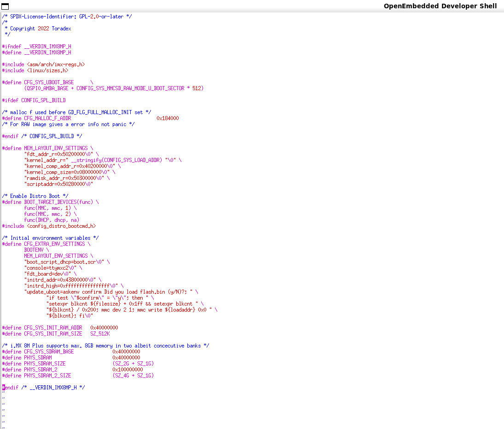Image resolution: width=504 pixels, height=429 pixels.
Task: Click the 0x184000 malloc address value
Action: pos(168,118)
